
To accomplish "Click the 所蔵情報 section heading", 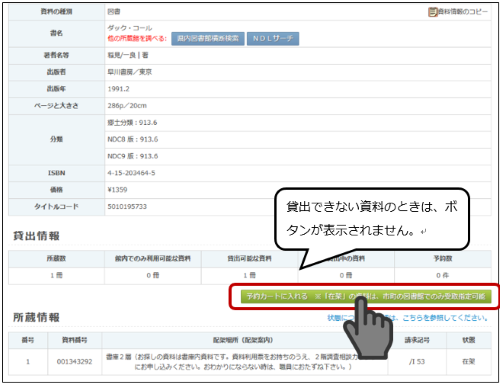I will [36, 317].
